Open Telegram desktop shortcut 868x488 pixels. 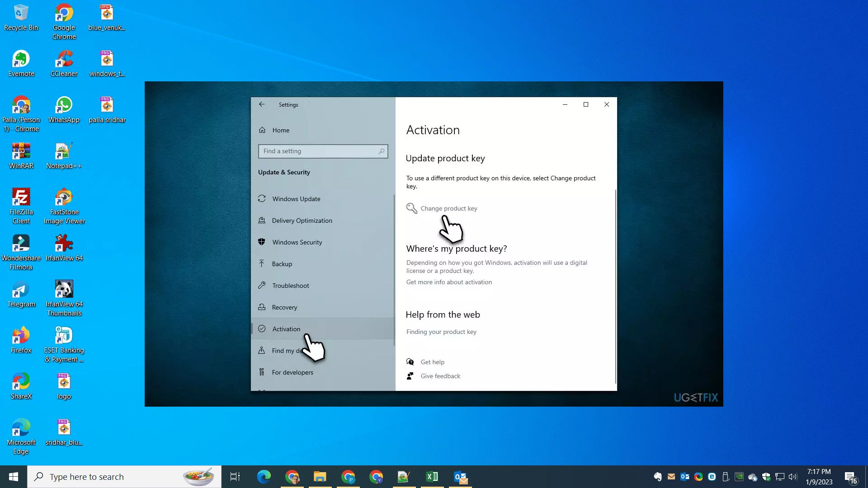21,294
